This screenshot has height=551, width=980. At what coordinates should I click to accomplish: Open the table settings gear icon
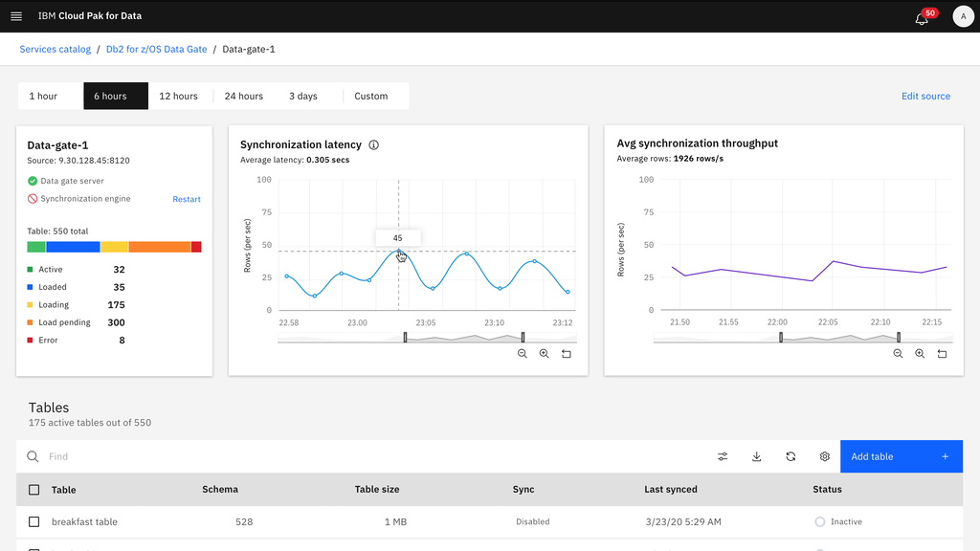(x=824, y=456)
